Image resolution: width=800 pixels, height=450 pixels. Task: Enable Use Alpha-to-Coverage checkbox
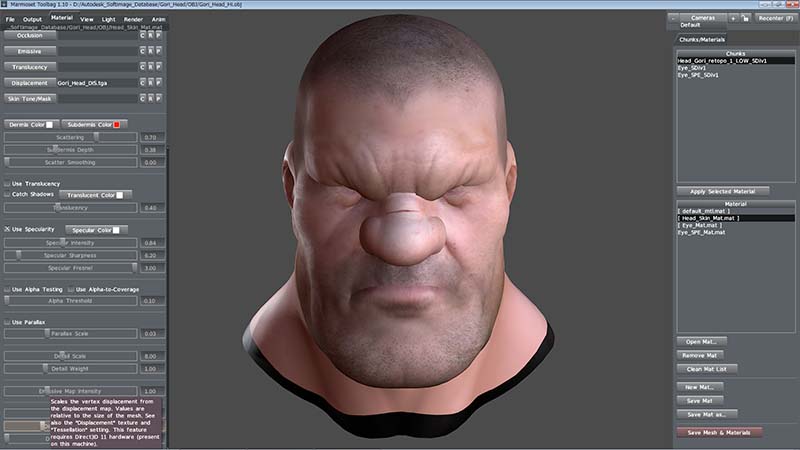tap(71, 289)
